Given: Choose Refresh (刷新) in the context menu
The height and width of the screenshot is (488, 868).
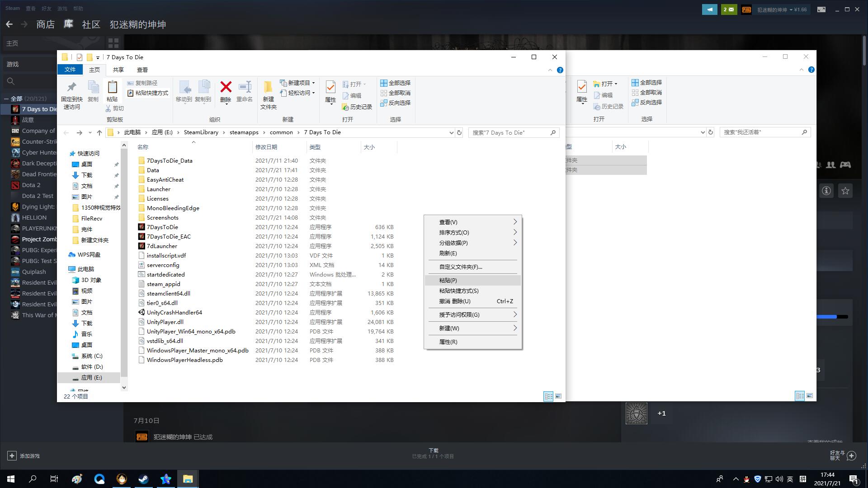Looking at the screenshot, I should (473, 253).
